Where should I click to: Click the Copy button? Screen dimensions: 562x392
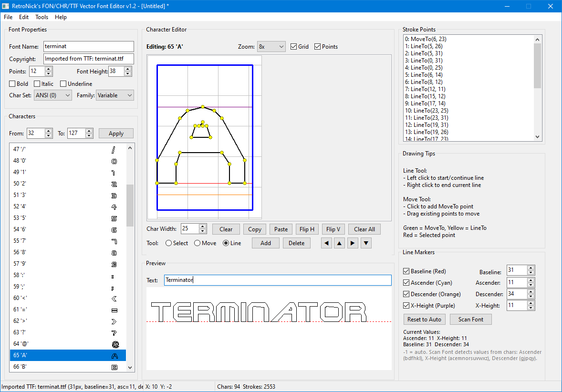(254, 229)
